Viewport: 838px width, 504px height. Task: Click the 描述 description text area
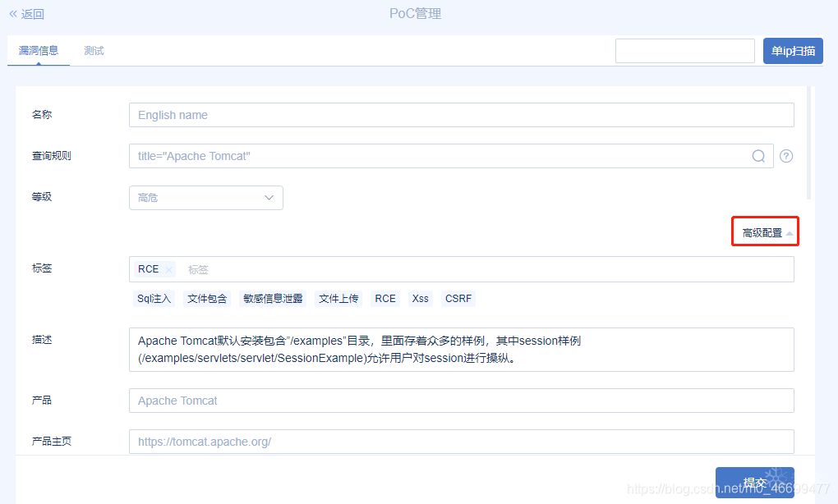click(461, 349)
